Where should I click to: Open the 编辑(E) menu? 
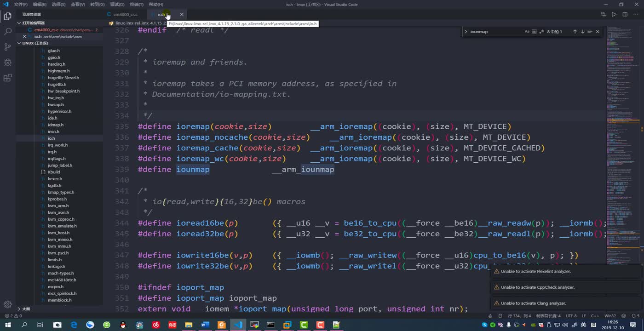point(40,4)
